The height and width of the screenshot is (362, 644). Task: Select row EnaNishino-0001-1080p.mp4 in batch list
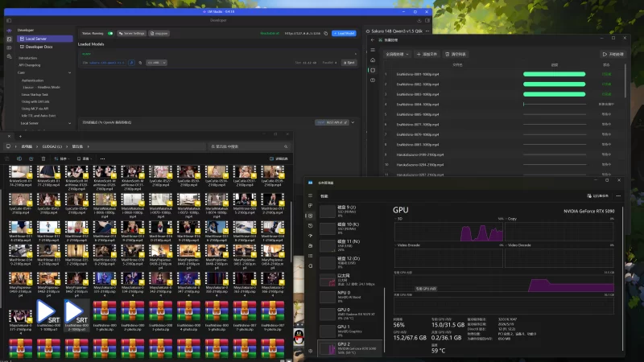click(504, 74)
